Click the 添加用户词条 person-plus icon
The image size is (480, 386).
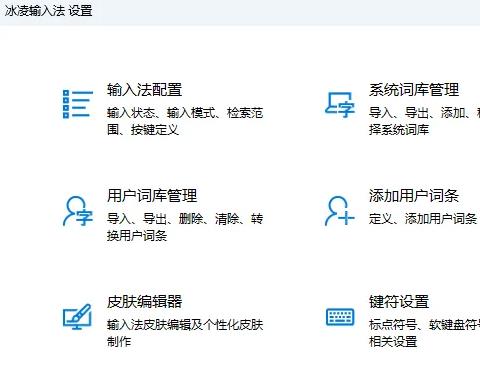pos(340,211)
